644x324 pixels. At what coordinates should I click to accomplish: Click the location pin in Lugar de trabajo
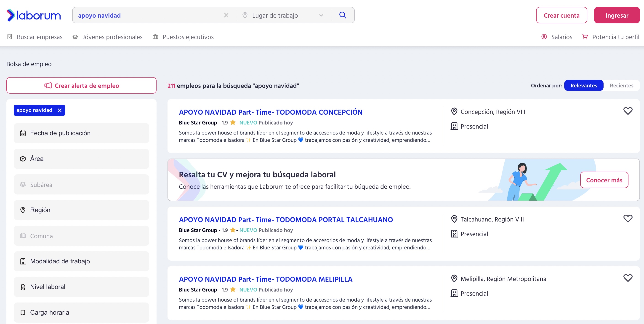pyautogui.click(x=245, y=15)
